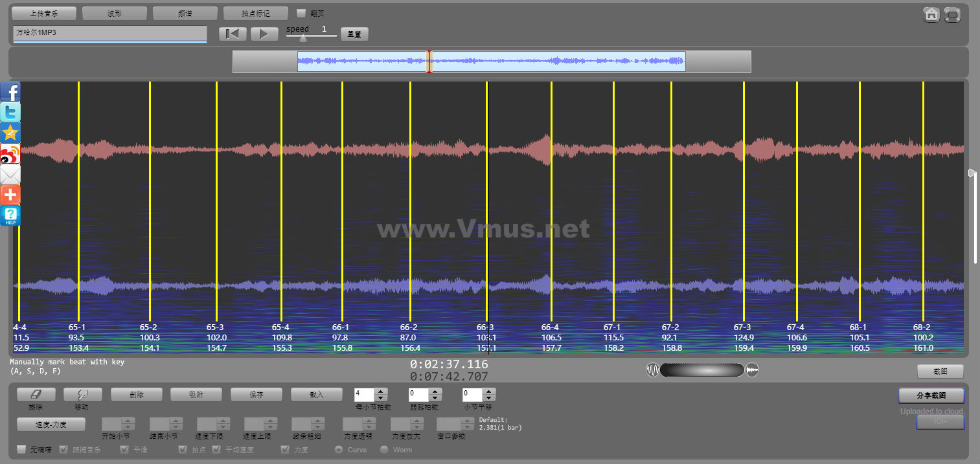Image resolution: width=980 pixels, height=464 pixels.
Task: Click the 分享截图 share screenshot button
Action: point(931,395)
